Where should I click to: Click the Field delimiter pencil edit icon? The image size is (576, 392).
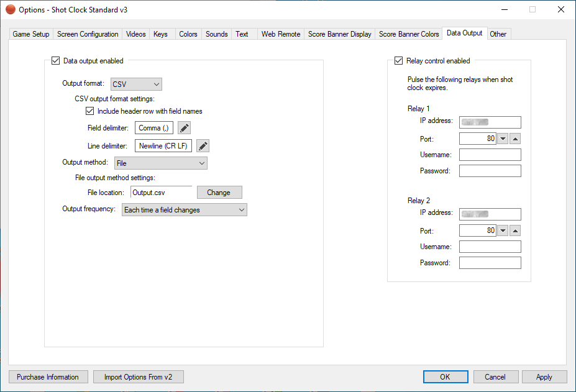pyautogui.click(x=184, y=128)
